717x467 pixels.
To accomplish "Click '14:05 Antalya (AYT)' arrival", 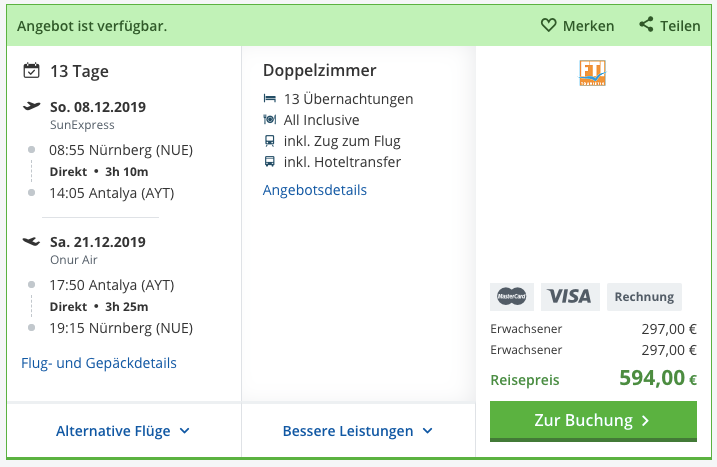I will click(x=112, y=193).
